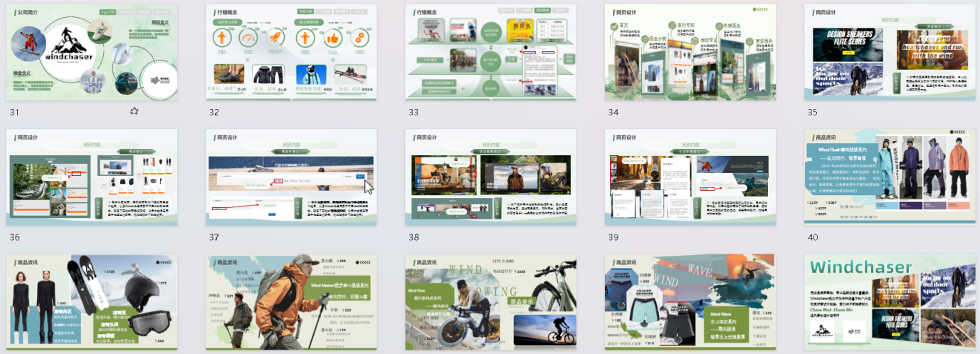Click slide number label 39

(x=613, y=237)
